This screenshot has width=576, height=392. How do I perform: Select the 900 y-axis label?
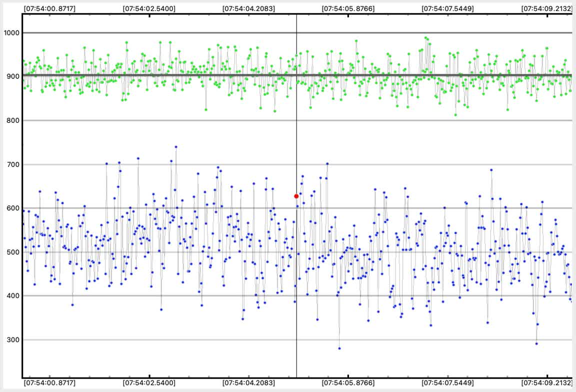click(11, 76)
